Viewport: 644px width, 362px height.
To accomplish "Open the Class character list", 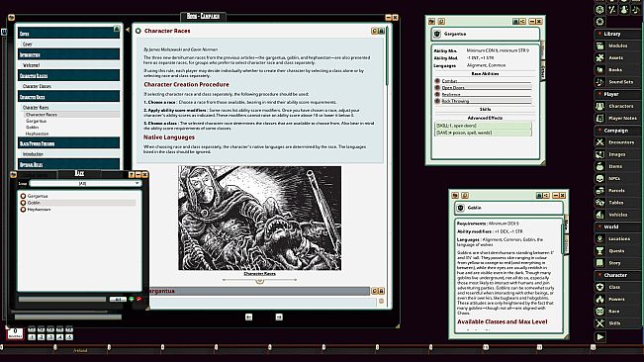I will click(617, 287).
